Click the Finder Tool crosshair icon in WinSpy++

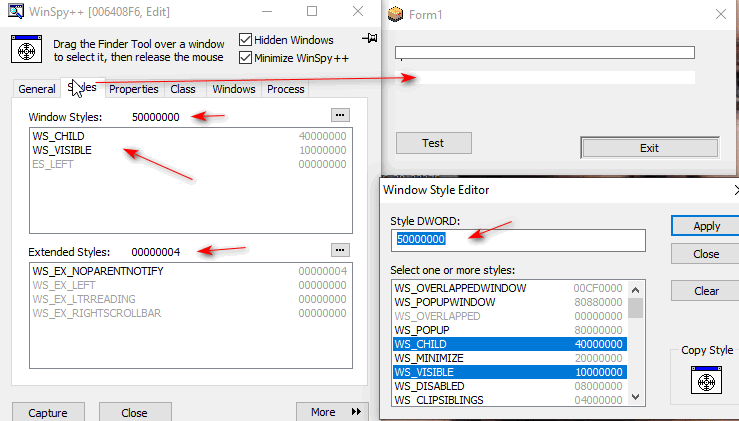[x=26, y=51]
